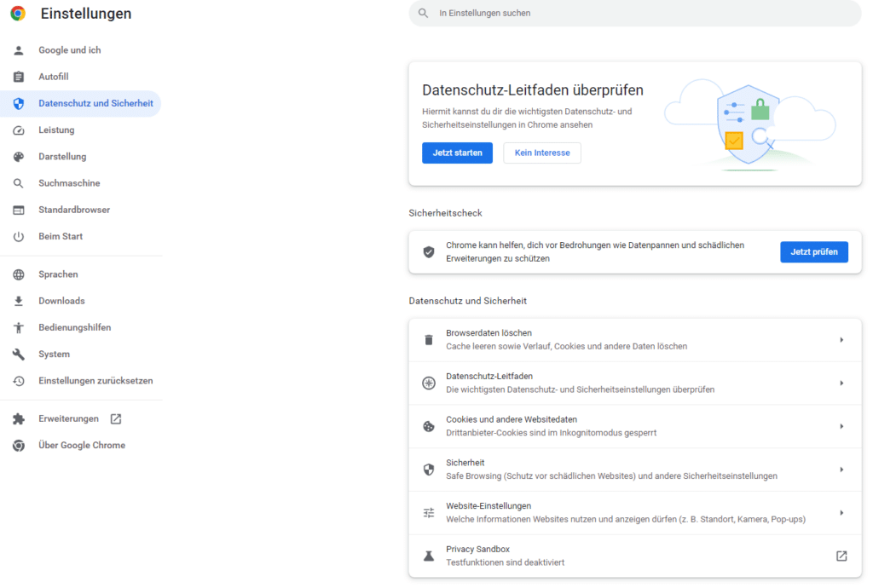This screenshot has width=873, height=588.
Task: Click the blue shield icon in the sidebar
Action: click(x=19, y=103)
